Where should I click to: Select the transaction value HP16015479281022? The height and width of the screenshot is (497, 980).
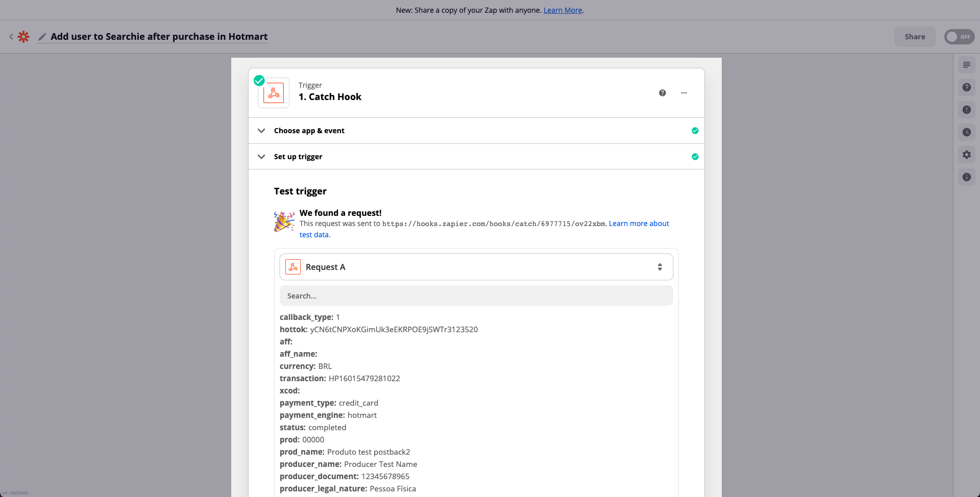pos(364,379)
